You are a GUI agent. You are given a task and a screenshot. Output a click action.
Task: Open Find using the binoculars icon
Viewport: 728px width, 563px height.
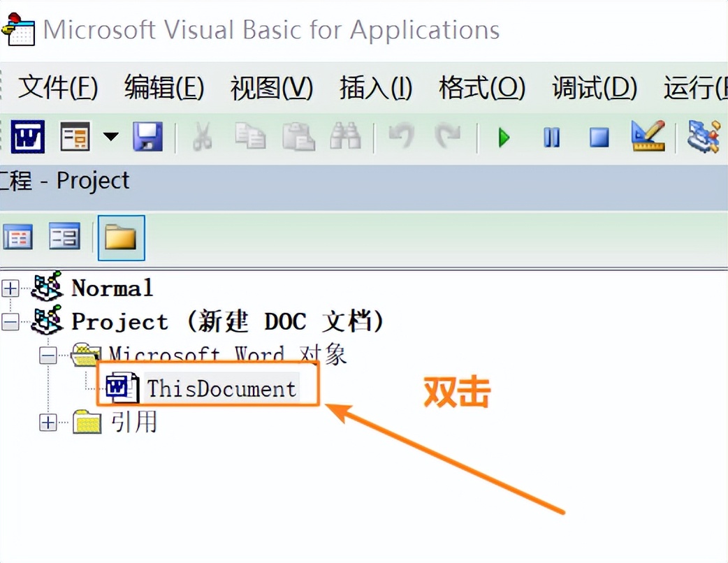click(344, 137)
